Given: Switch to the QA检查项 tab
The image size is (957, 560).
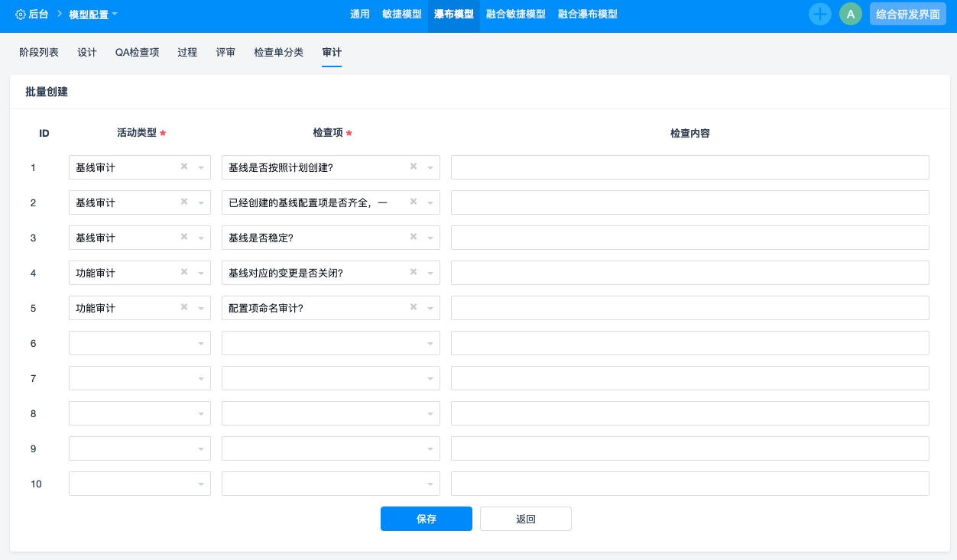Looking at the screenshot, I should [137, 52].
